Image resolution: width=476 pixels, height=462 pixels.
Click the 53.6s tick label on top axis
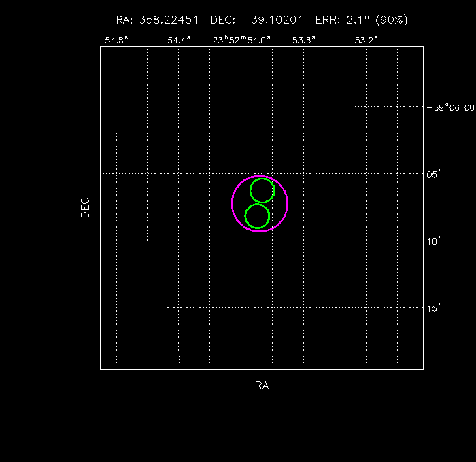(304, 41)
